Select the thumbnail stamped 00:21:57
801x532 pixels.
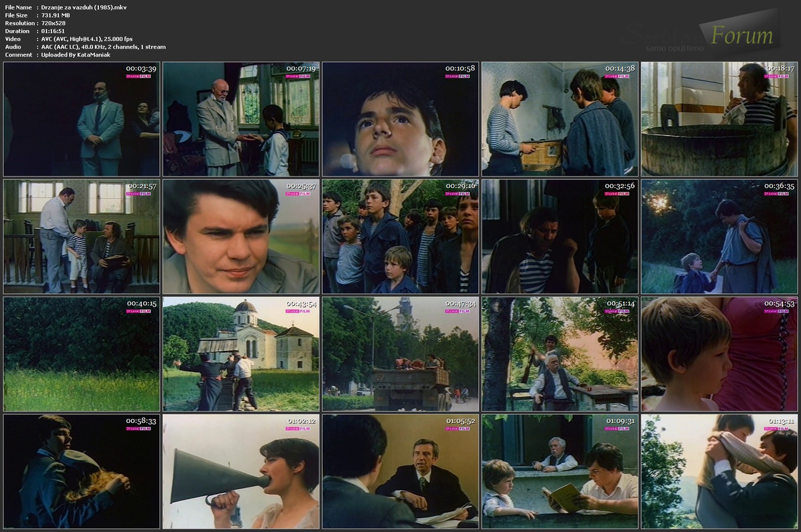coord(81,237)
